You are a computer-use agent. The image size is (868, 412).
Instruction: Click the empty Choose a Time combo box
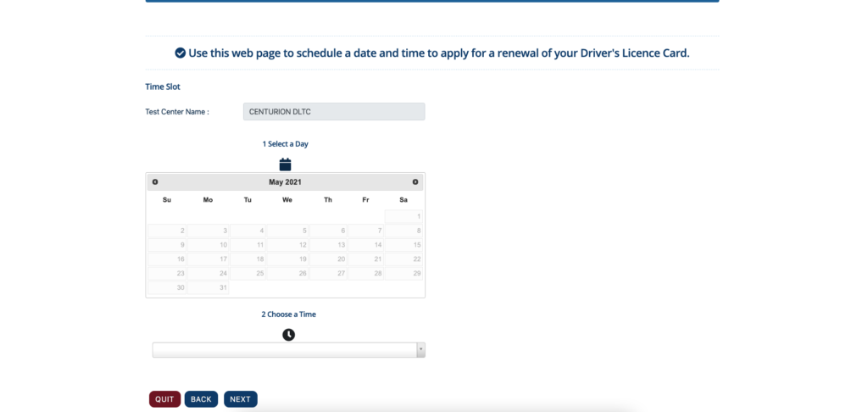tap(288, 350)
